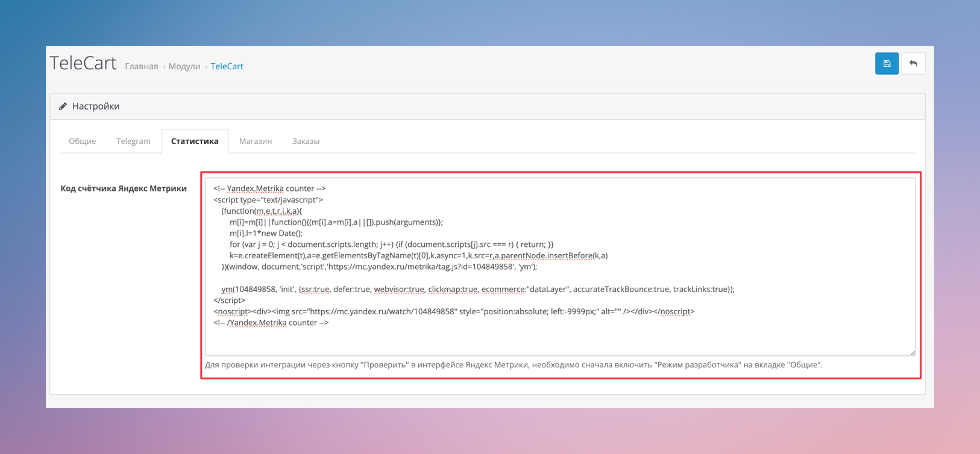This screenshot has width=980, height=454.
Task: Click the Код счётчика Яндекс Метрики label
Action: tap(124, 188)
